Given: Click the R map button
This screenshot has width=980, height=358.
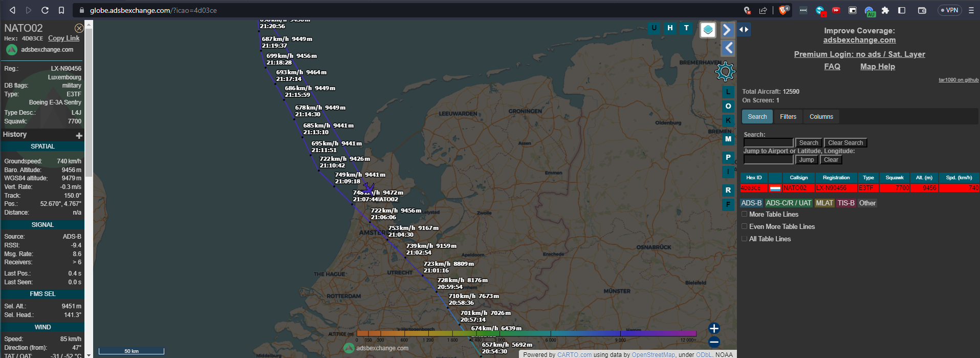Looking at the screenshot, I should click(728, 190).
